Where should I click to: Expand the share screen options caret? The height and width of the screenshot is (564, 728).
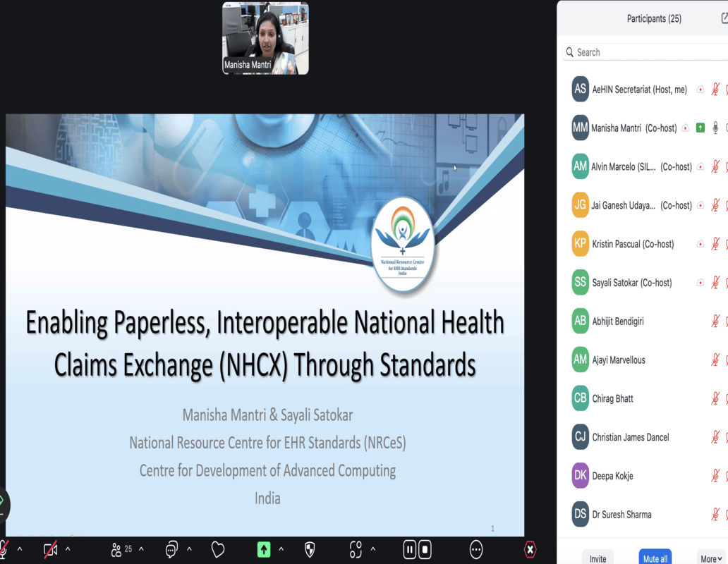pos(281,549)
